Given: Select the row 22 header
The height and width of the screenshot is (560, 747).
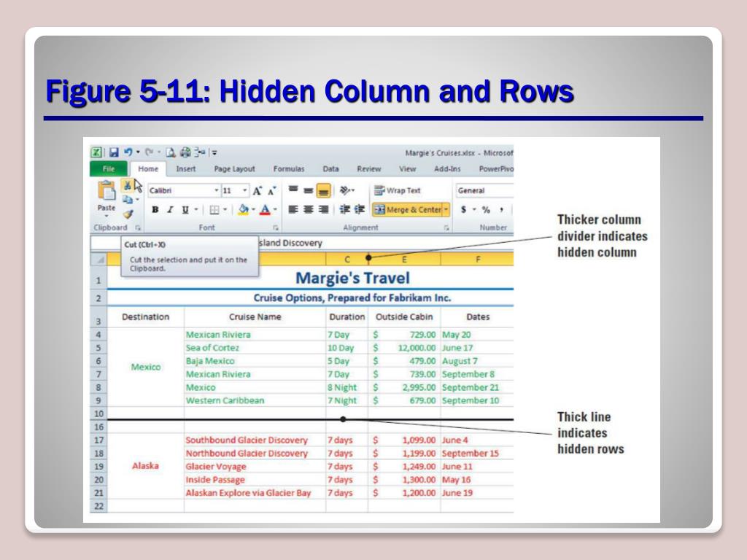Looking at the screenshot, I should [x=98, y=506].
